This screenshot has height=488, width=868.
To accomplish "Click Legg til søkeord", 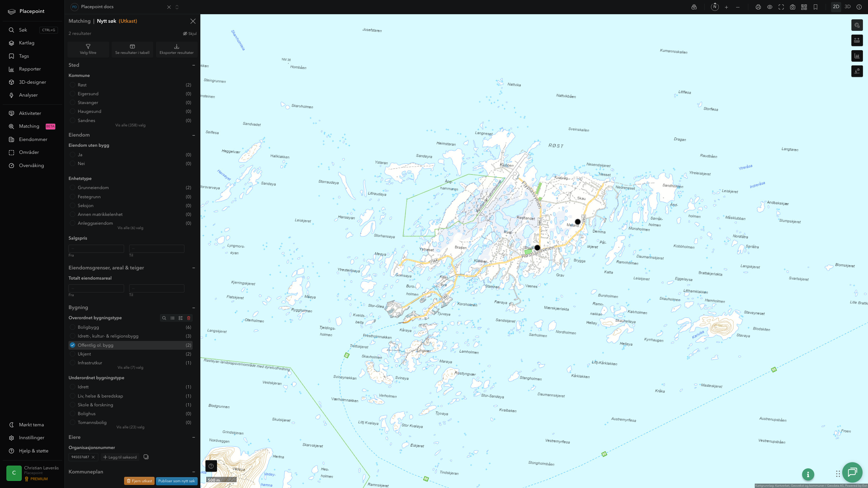I will pos(120,457).
